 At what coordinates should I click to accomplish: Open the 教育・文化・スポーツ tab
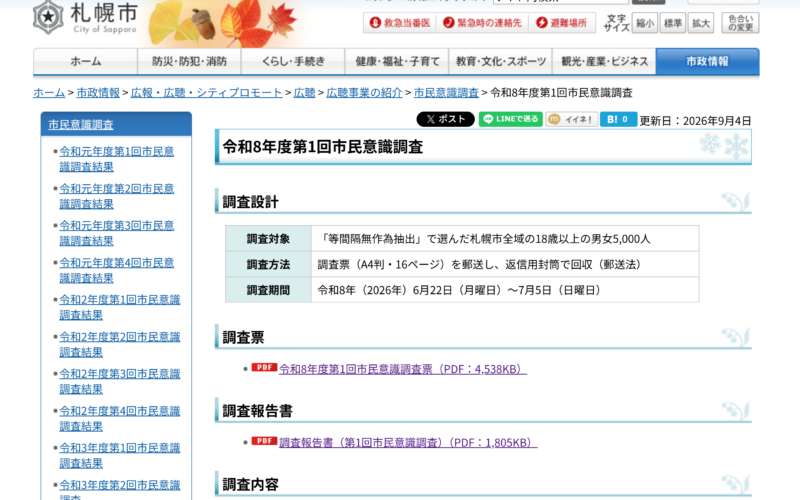point(501,61)
